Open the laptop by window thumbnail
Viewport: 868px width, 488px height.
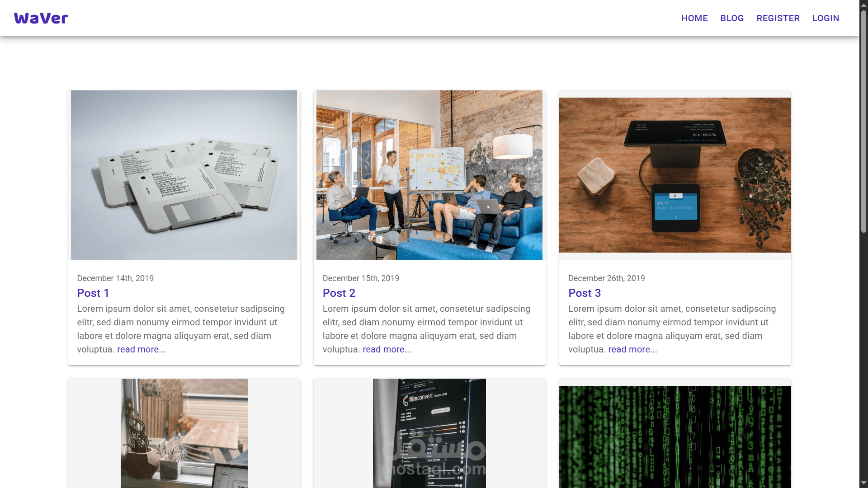pyautogui.click(x=184, y=433)
